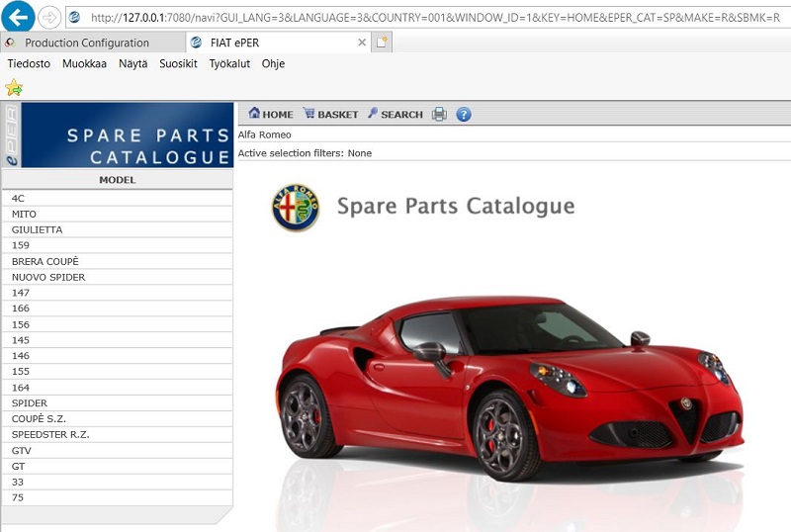Viewport: 791px width, 532px height.
Task: Click the MODEL column header
Action: (117, 180)
